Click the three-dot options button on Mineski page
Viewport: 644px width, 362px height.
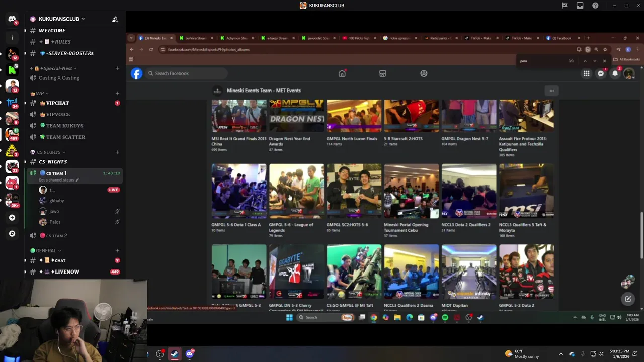click(552, 90)
